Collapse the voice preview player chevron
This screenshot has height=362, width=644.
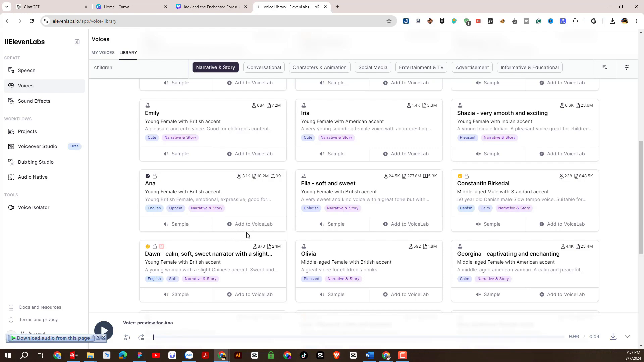627,337
